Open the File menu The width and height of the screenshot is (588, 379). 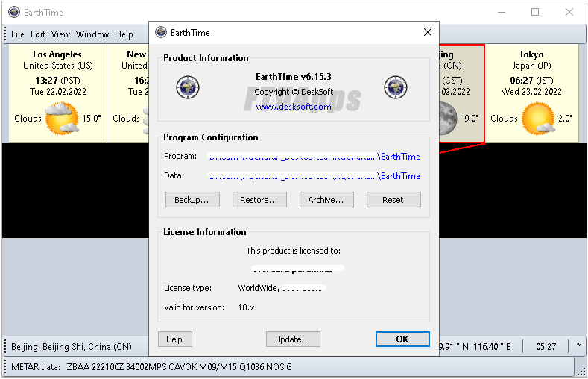pyautogui.click(x=18, y=34)
